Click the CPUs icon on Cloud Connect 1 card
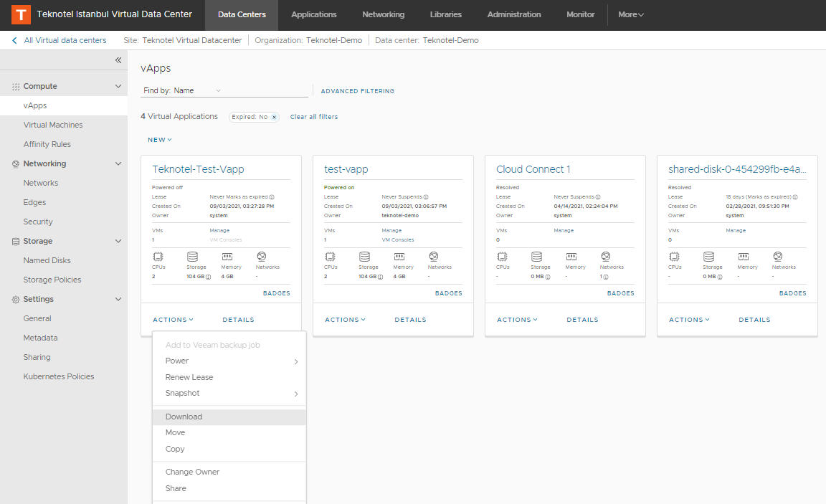Viewport: 826px width, 504px height. [x=502, y=257]
